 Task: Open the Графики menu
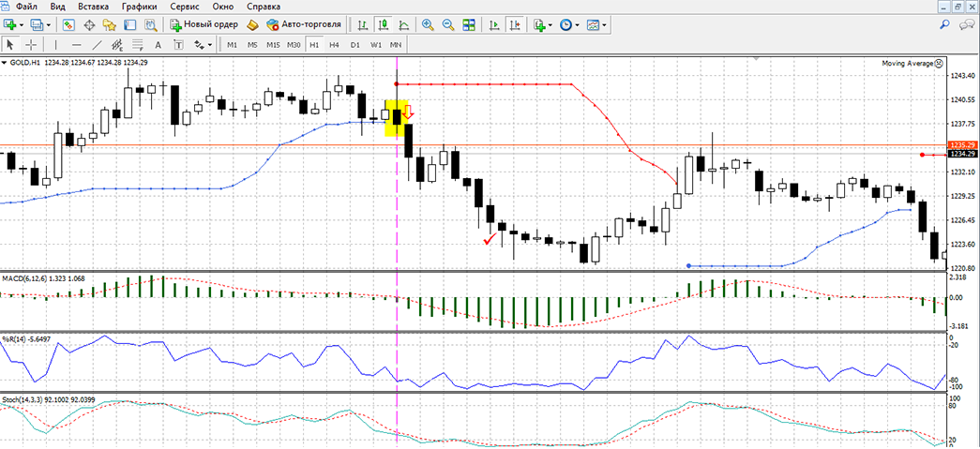139,7
